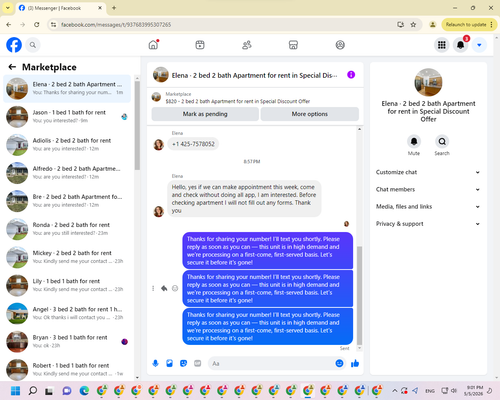The height and width of the screenshot is (400, 500).
Task: Open the Reels/Video tab icon
Action: [200, 45]
